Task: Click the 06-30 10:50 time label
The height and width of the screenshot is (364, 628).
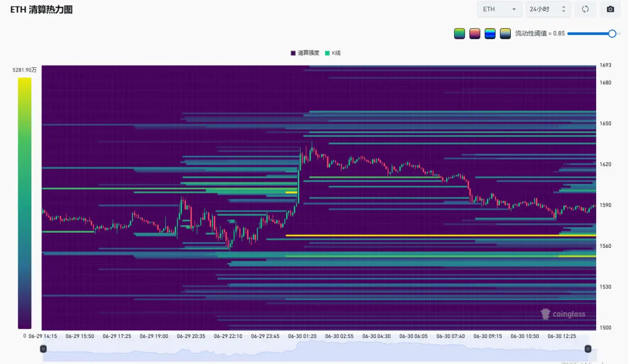Action: click(524, 336)
